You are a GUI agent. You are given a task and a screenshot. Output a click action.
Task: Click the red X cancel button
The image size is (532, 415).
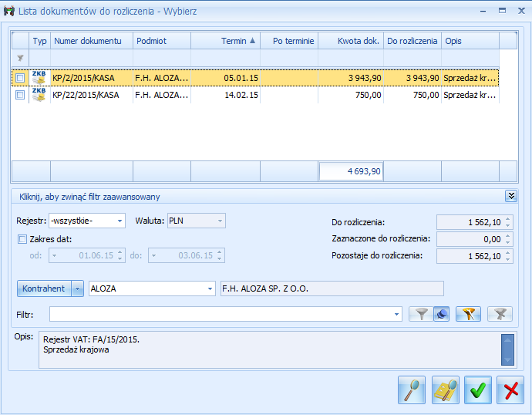(510, 390)
